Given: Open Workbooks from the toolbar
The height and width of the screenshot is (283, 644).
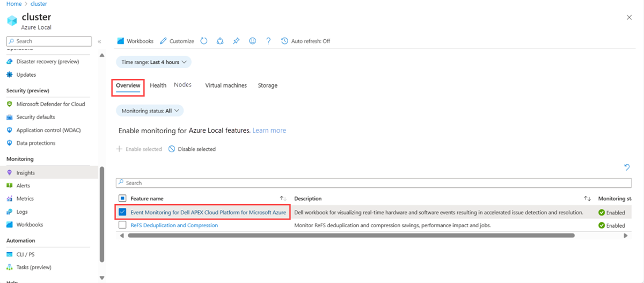Looking at the screenshot, I should [x=135, y=41].
